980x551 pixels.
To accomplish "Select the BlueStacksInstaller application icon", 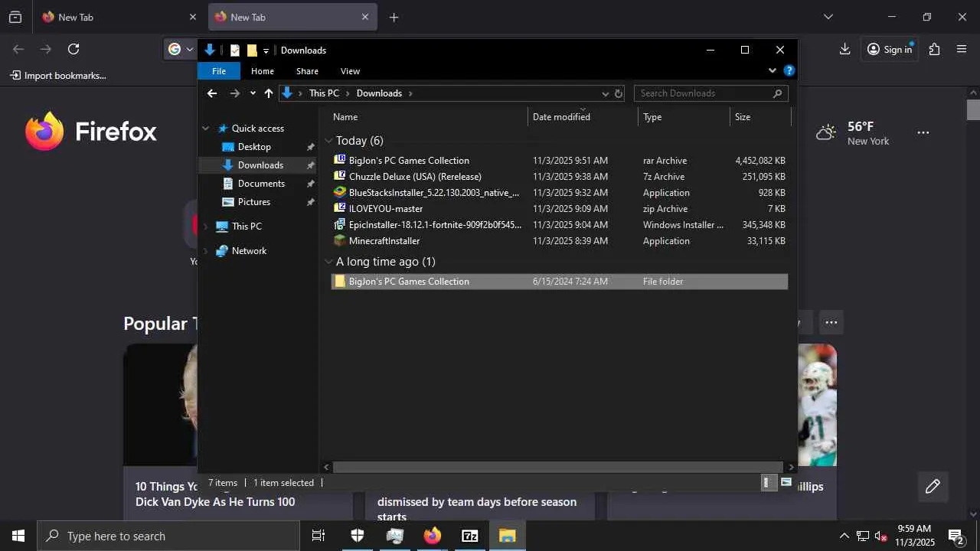I will (x=340, y=193).
